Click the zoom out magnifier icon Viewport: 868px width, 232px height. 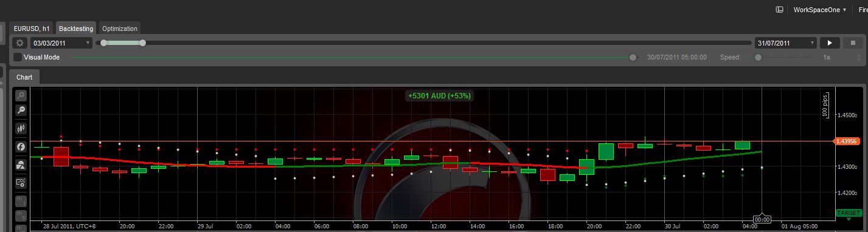pos(21,111)
